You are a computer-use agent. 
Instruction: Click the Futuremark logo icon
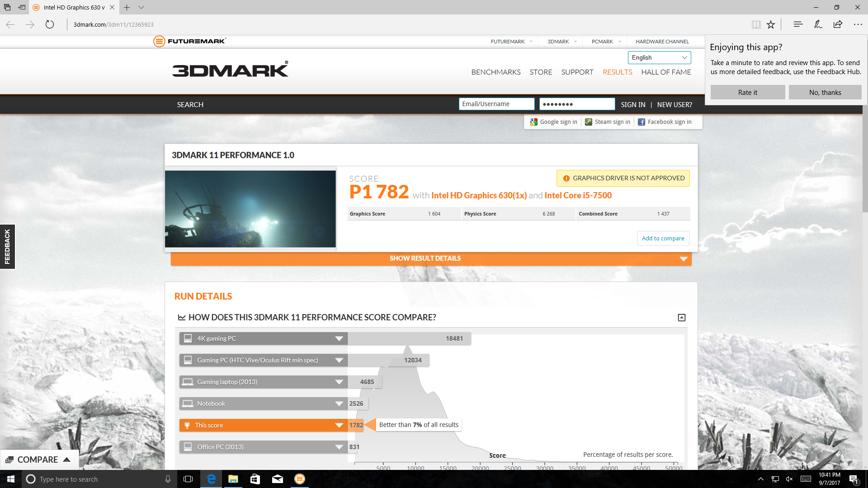click(x=159, y=41)
